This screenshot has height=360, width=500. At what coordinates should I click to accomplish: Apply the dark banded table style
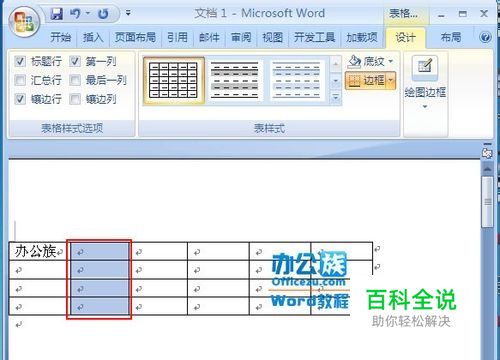(235, 80)
